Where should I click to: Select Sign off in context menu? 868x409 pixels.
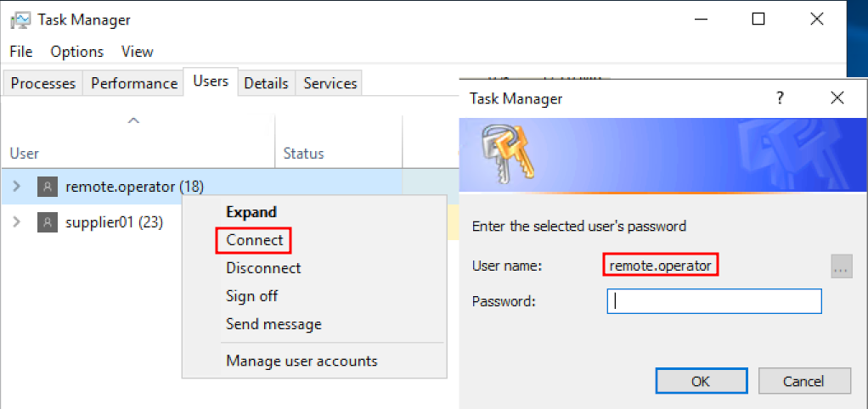click(x=251, y=296)
